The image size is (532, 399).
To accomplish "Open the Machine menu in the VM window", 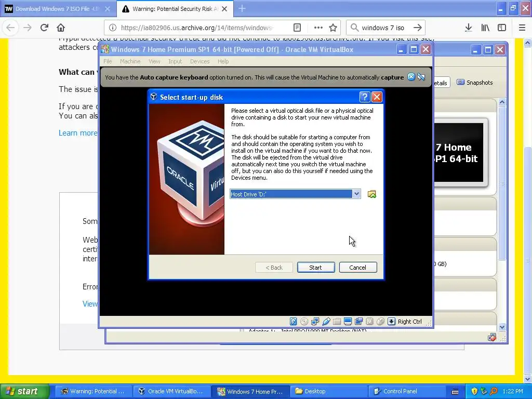I will (x=130, y=61).
